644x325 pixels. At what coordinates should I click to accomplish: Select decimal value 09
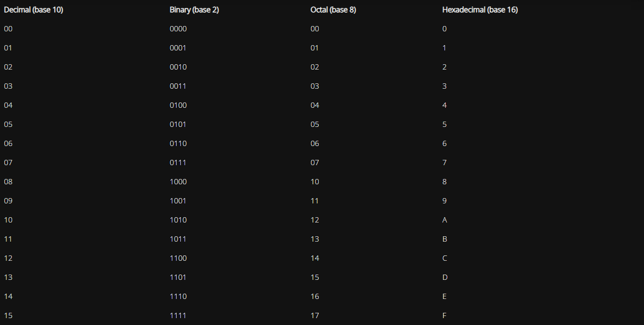(8, 201)
